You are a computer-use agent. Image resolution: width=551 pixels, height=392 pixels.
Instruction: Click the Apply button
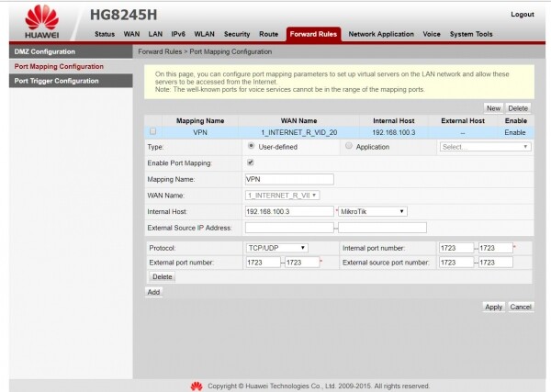click(493, 307)
